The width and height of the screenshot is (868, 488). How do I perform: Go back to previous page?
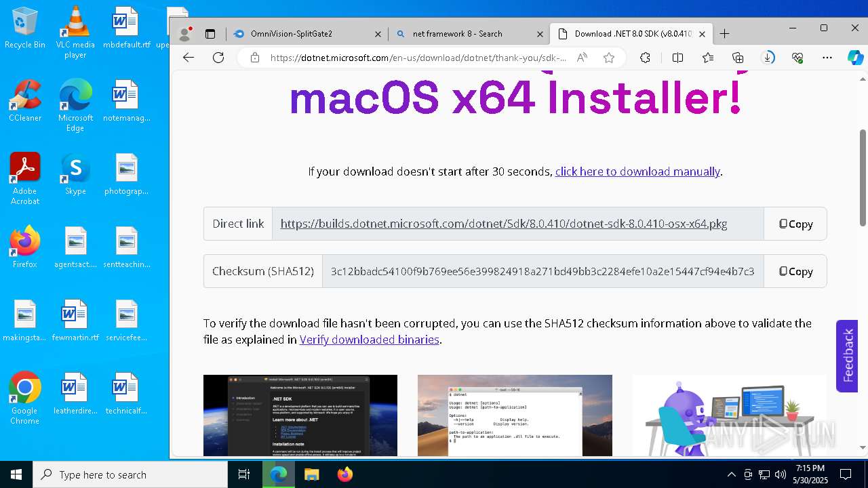pyautogui.click(x=189, y=58)
